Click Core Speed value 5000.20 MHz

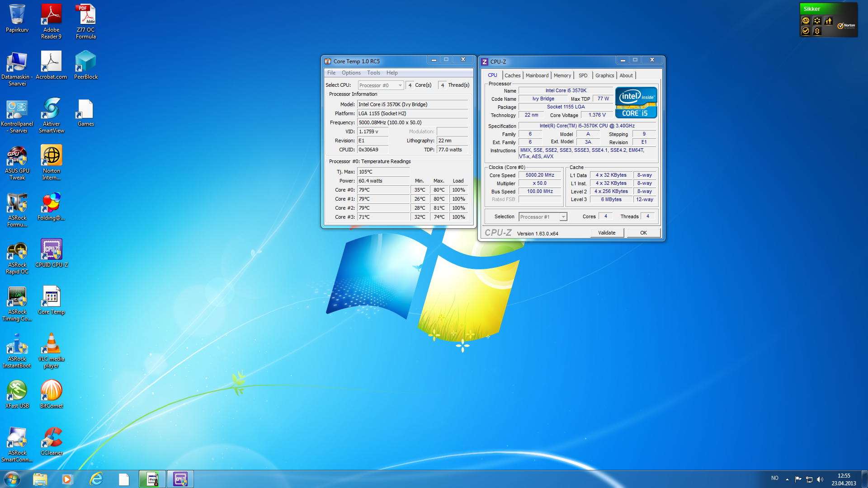pyautogui.click(x=540, y=175)
